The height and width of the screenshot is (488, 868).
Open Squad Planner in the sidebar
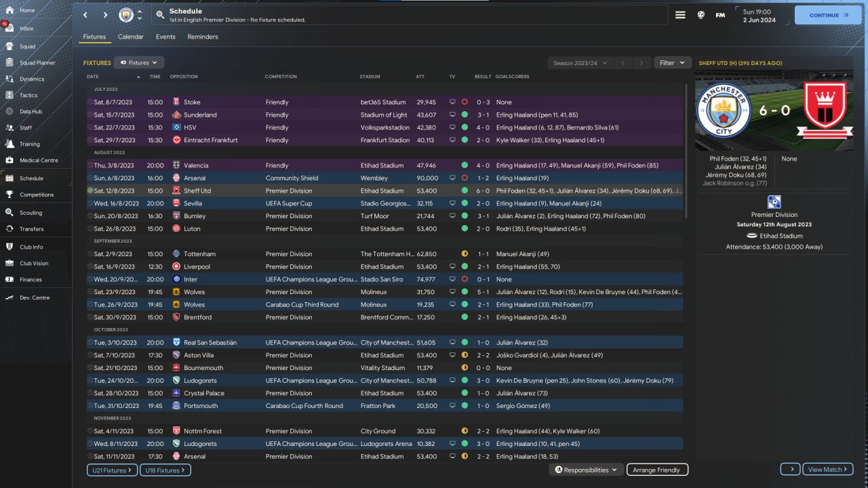36,63
